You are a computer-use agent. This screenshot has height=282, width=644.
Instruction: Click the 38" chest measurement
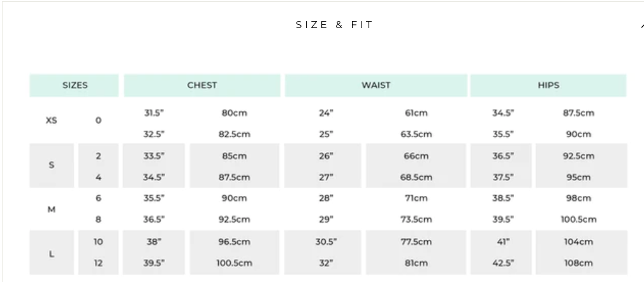154,242
